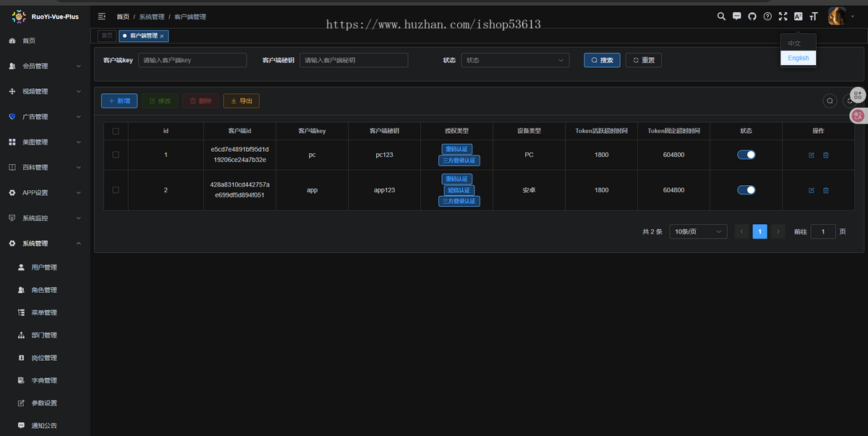Viewport: 868px width, 436px height.
Task: Close the 客户端管理 tab
Action: pyautogui.click(x=162, y=35)
